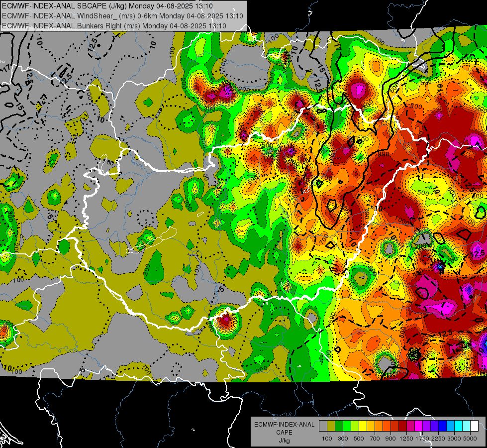Click the ECMWF-INDEX-ANAL legend heading
Viewport: 487px width, 448px height.
click(285, 425)
